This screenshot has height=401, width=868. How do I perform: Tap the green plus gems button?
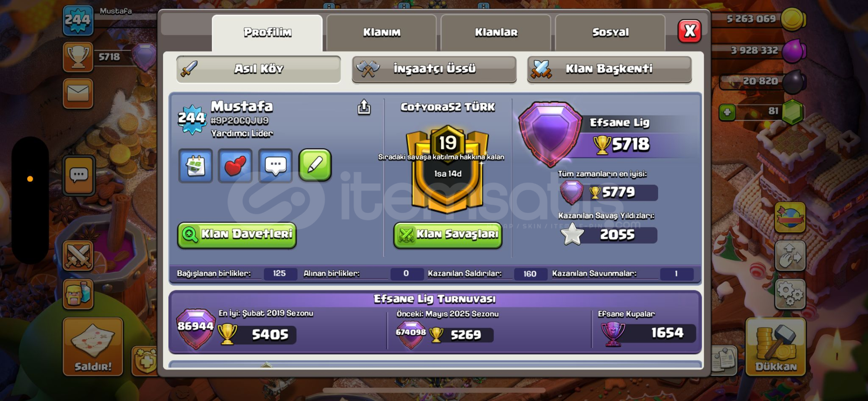coord(727,112)
